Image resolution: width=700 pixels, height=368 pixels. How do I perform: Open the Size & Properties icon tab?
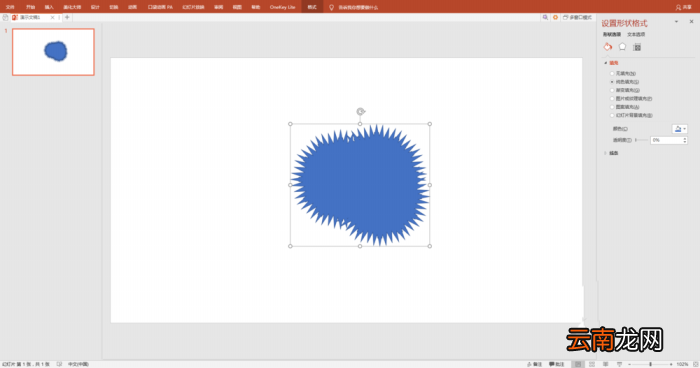coord(637,47)
